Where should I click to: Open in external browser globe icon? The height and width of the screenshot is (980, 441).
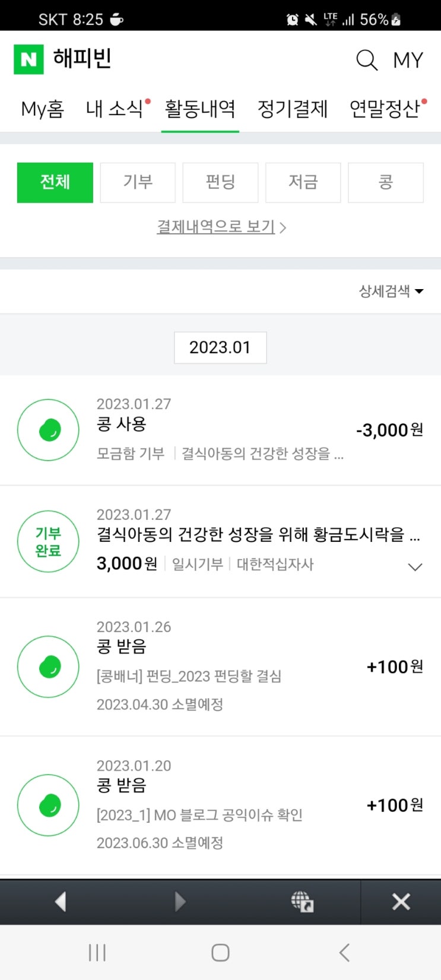tap(302, 902)
